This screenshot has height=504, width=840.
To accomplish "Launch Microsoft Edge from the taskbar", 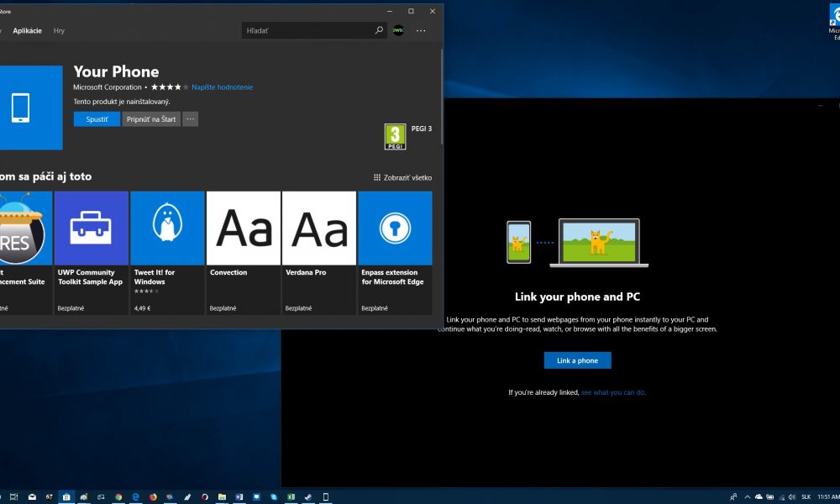I will pos(135,496).
